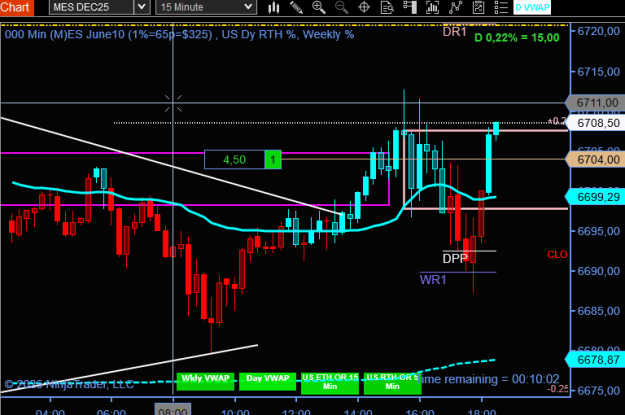Open the MES DEC25 instrument field

91,7
